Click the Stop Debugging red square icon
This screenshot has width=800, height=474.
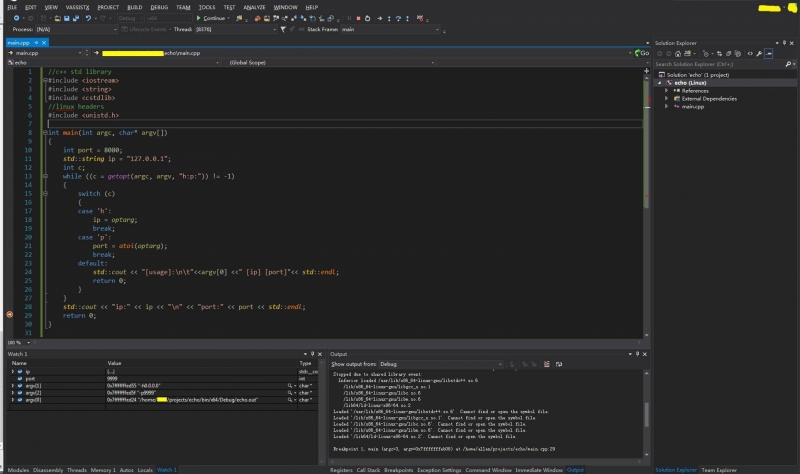(x=358, y=18)
